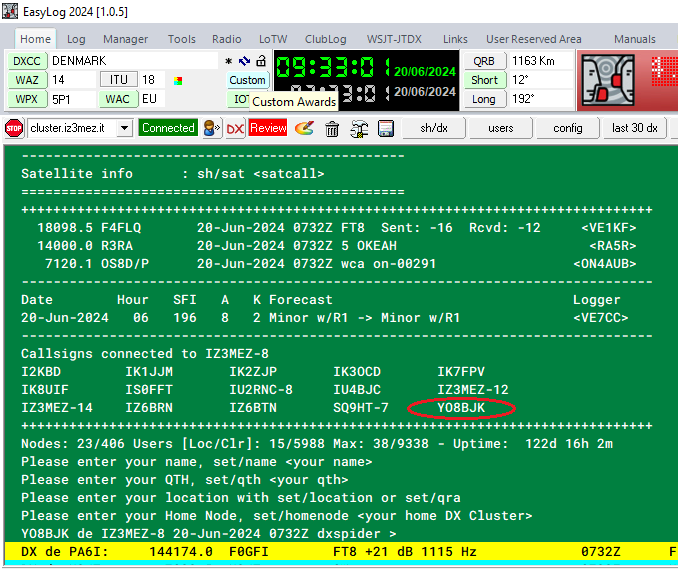
Task: Click the hammer tools icon
Action: point(359,128)
